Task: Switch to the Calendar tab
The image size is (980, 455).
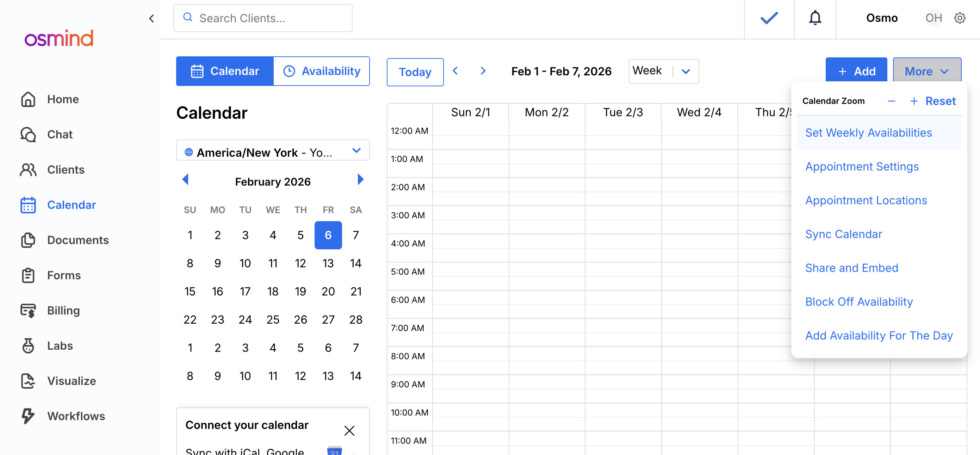Action: [x=225, y=71]
